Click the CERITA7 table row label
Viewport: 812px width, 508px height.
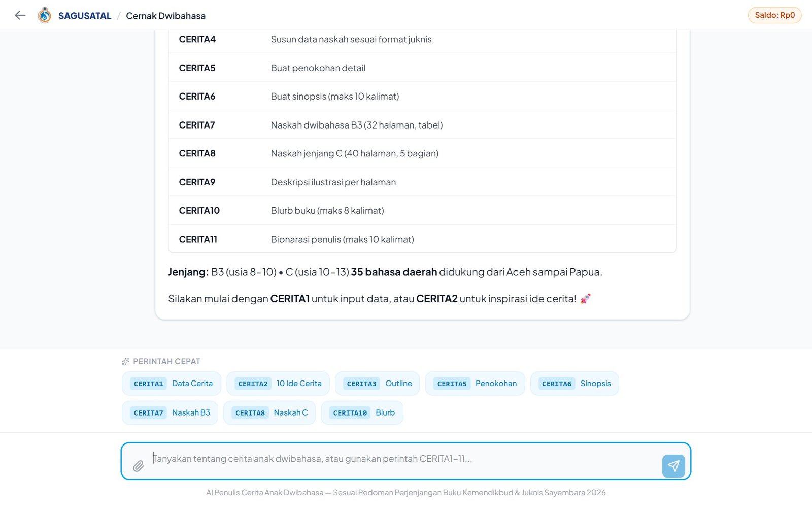[197, 125]
